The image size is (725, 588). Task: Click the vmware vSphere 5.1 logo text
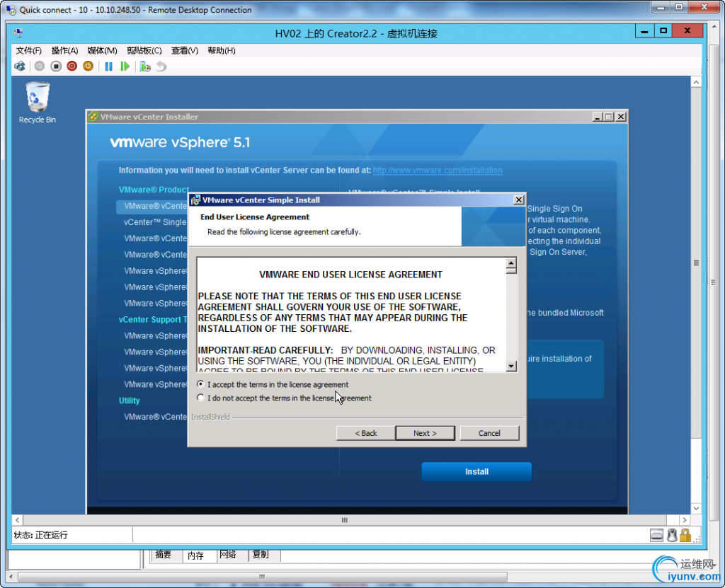pyautogui.click(x=180, y=142)
